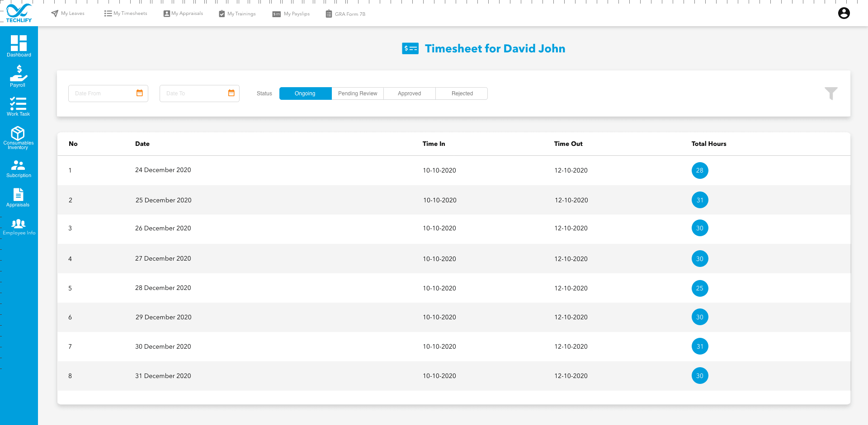Click Time Out value for 29 December row
The height and width of the screenshot is (425, 868).
[x=571, y=317]
